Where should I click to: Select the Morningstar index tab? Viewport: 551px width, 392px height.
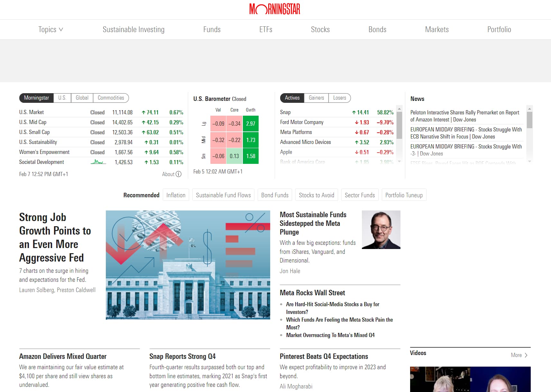(x=36, y=98)
